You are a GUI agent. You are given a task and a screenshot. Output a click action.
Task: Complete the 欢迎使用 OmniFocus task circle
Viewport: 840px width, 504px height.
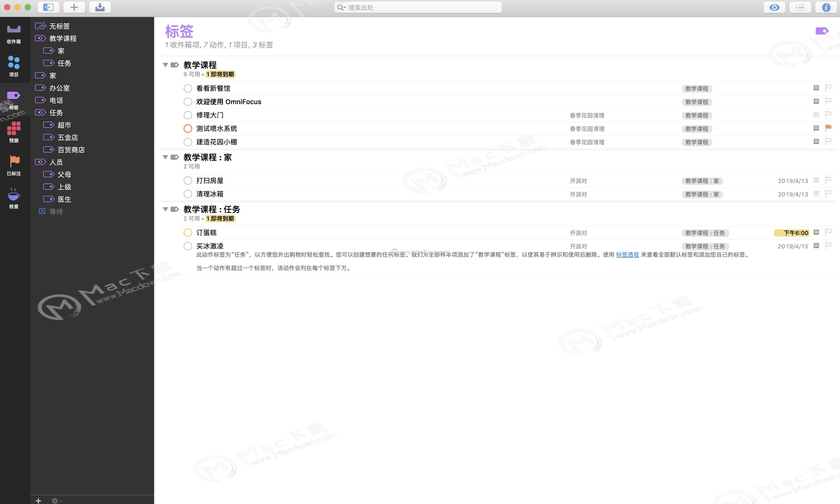pos(188,102)
